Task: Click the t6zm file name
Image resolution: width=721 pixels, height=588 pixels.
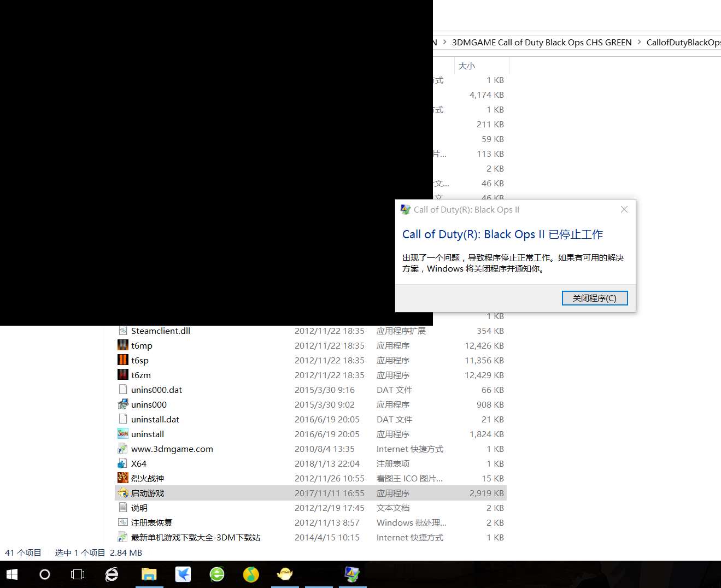Action: click(x=141, y=375)
